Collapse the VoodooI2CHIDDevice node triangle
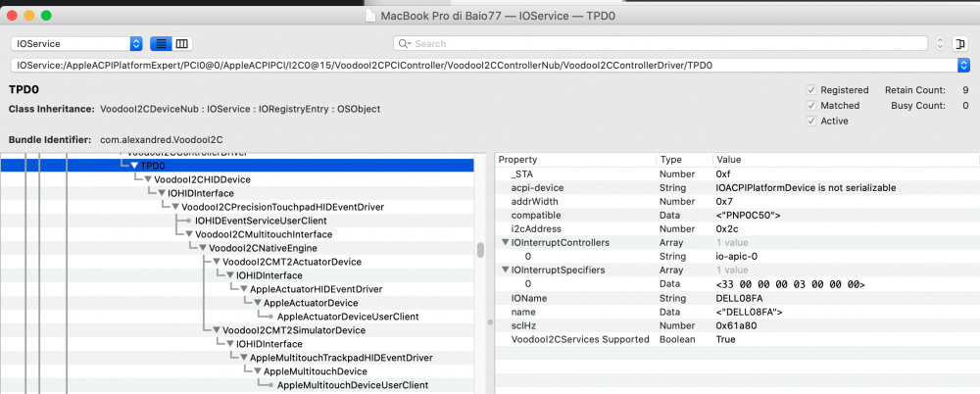 point(148,179)
